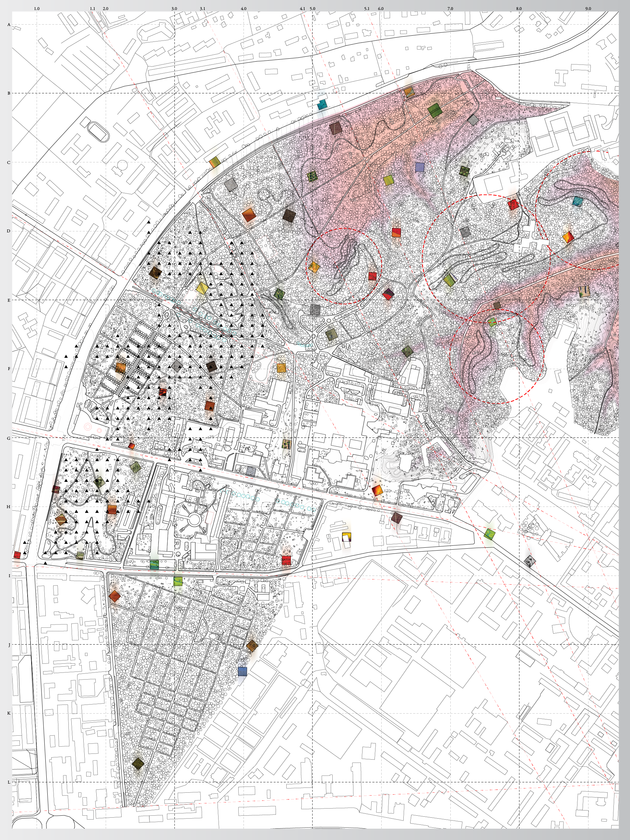Click the row label L

point(9,782)
